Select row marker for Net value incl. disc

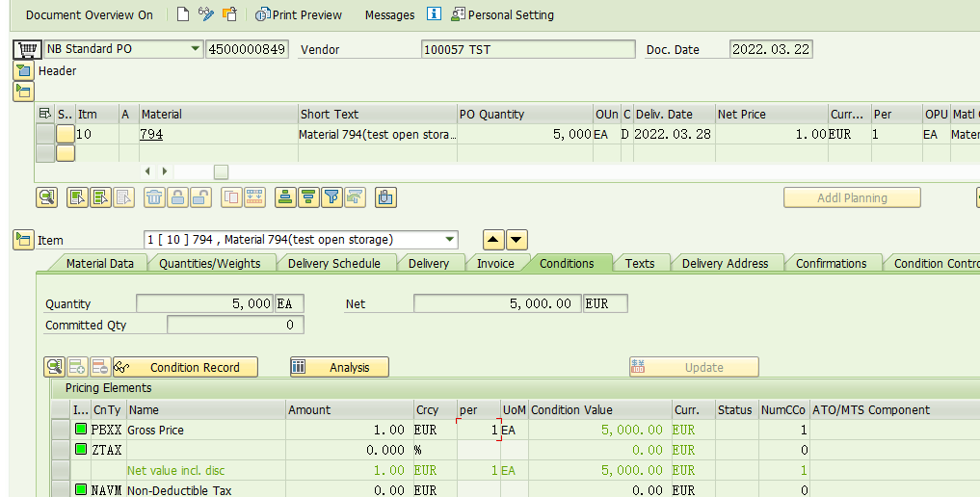tap(61, 470)
